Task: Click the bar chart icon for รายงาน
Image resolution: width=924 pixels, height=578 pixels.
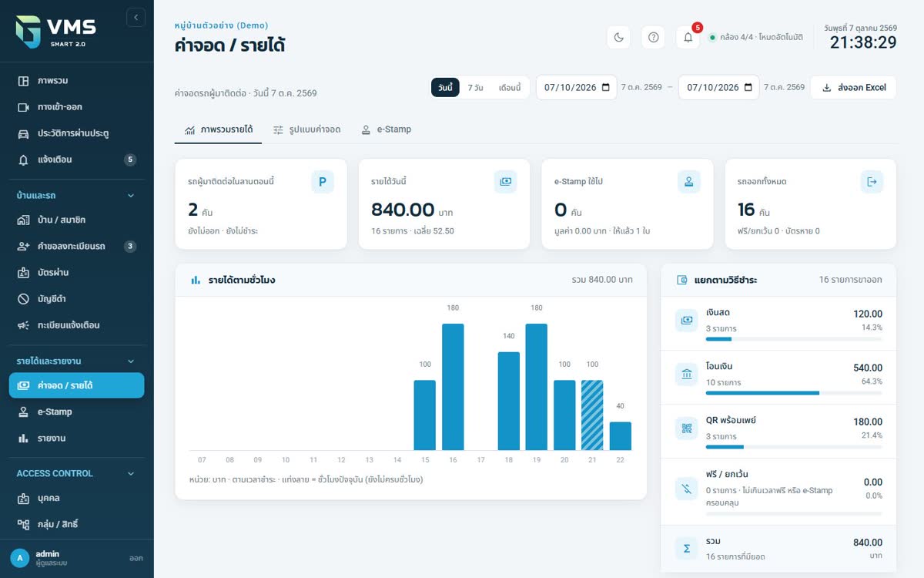Action: click(23, 439)
